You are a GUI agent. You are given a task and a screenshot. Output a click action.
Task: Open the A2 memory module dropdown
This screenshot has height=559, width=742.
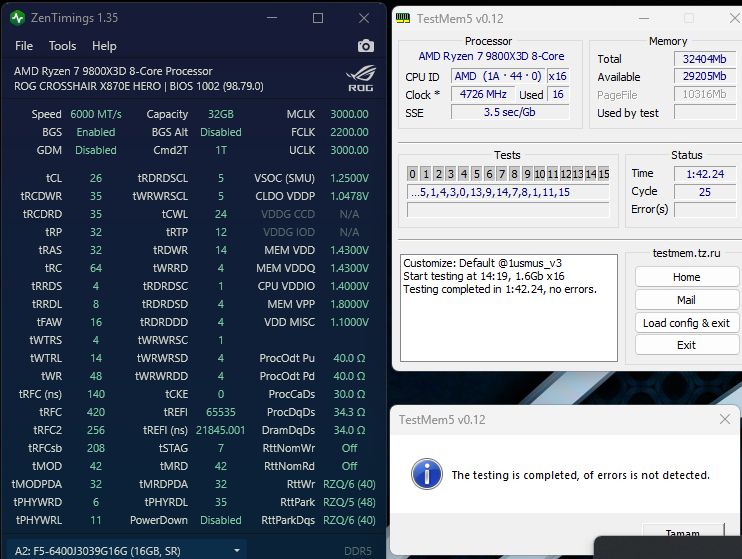(x=238, y=550)
